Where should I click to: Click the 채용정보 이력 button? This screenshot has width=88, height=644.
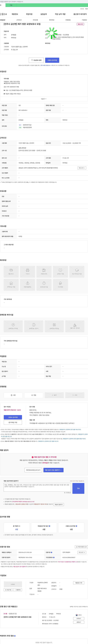pos(79,583)
